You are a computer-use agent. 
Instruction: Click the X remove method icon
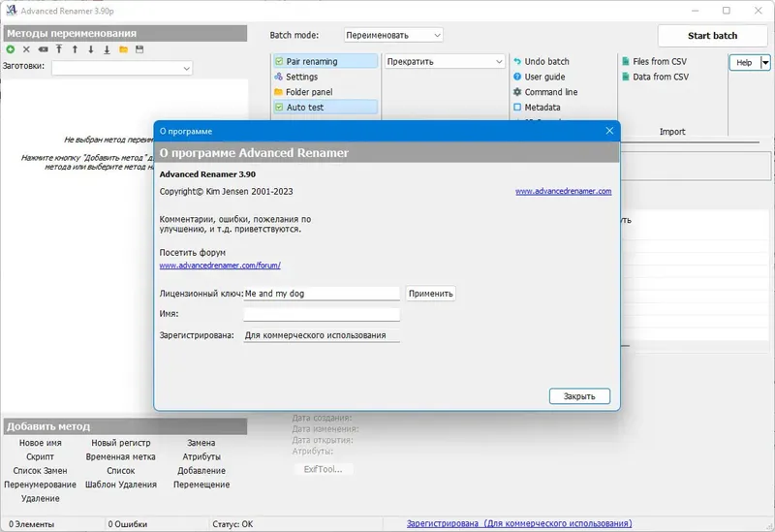tap(27, 49)
